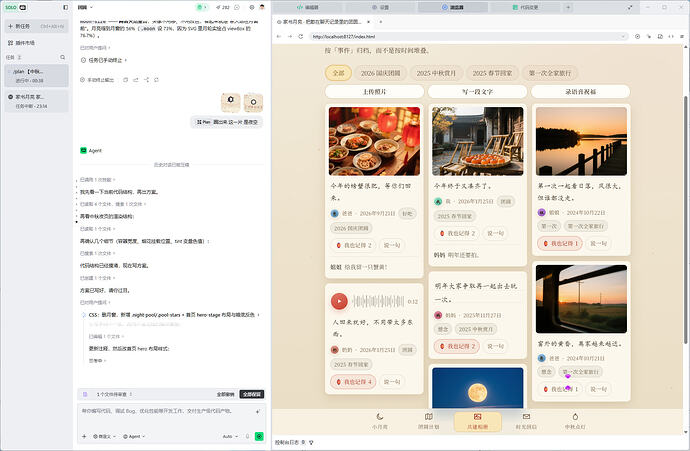
Task: Expand the 已调用 1 次技能 step
Action: point(97,180)
